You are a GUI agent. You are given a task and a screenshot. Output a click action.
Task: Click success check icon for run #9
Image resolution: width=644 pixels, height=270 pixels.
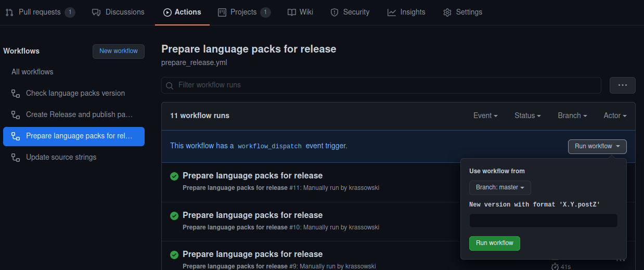(x=174, y=255)
